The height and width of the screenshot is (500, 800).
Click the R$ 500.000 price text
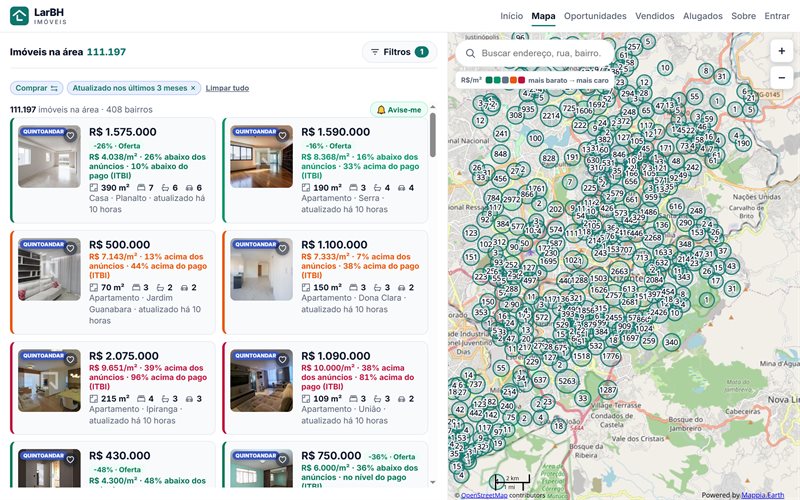[x=119, y=244]
